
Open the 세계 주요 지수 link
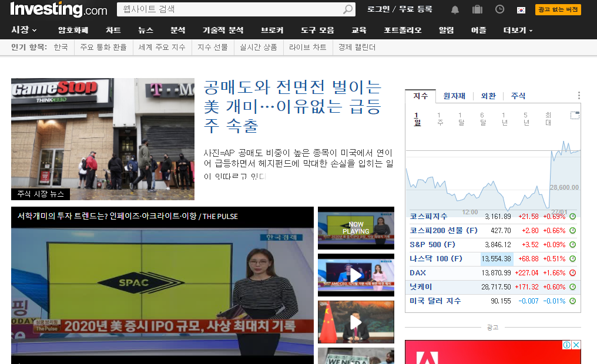click(162, 47)
